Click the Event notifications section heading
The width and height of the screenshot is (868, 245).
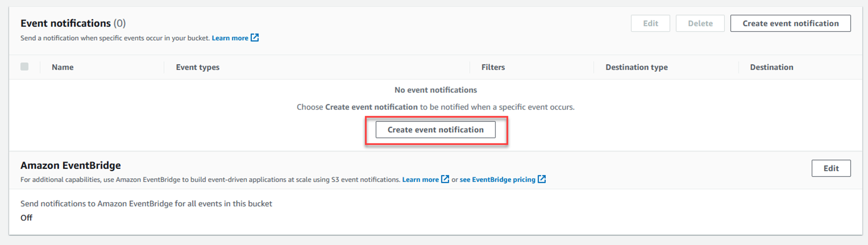(66, 24)
